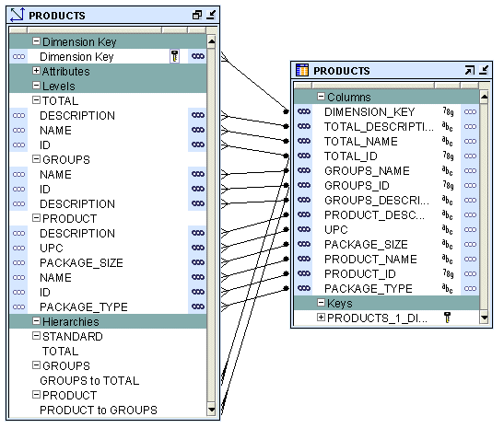Click the dimension icon in left PRODUCTS title

17,15
